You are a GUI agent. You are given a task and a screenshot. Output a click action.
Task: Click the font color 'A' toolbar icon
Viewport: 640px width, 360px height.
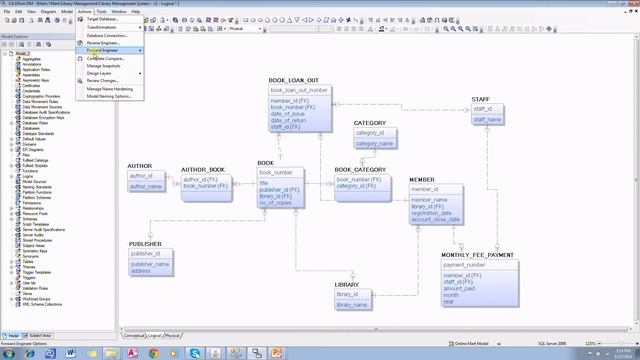[371, 29]
